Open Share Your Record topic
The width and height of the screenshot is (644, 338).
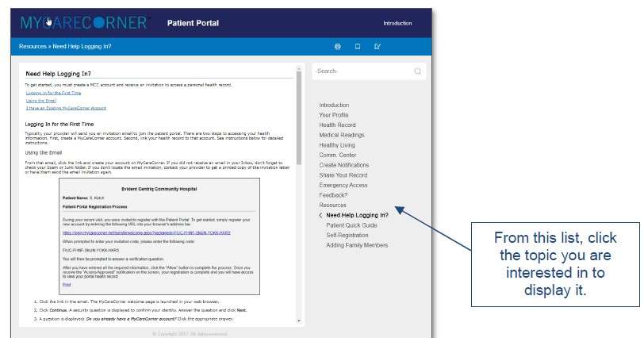[x=343, y=175]
